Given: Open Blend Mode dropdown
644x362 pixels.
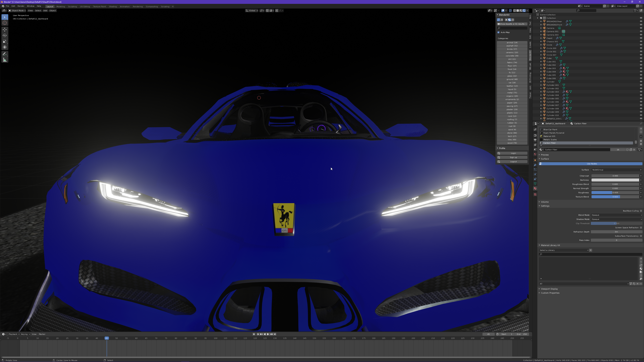Looking at the screenshot, I should (x=616, y=215).
